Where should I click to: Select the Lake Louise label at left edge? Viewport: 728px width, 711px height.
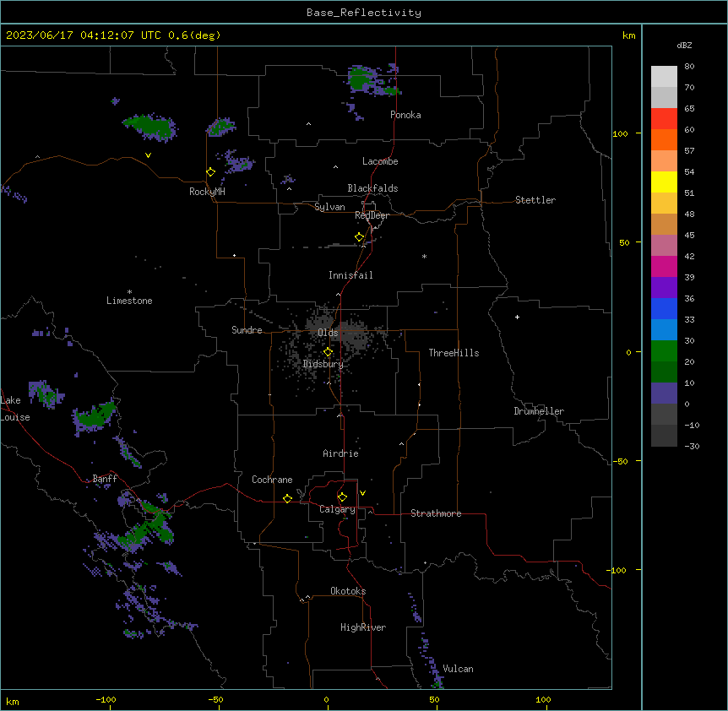point(15,409)
